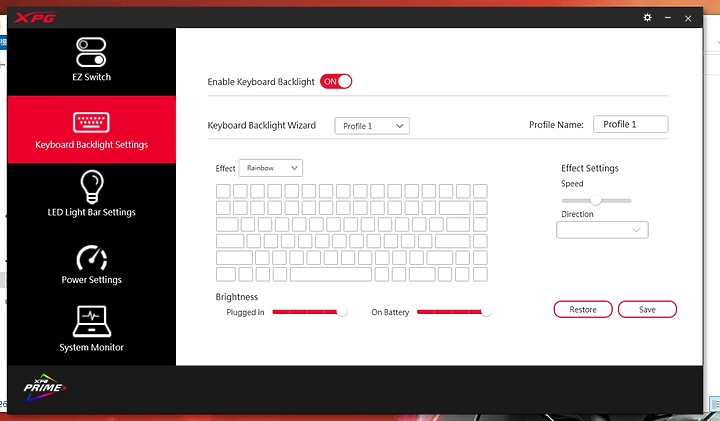Click the Keyboard Backlight Settings label

click(91, 145)
